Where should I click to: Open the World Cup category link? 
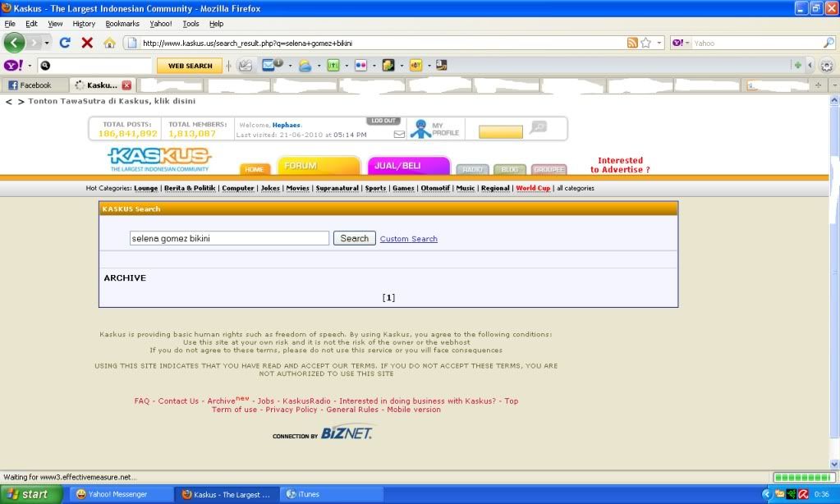533,188
